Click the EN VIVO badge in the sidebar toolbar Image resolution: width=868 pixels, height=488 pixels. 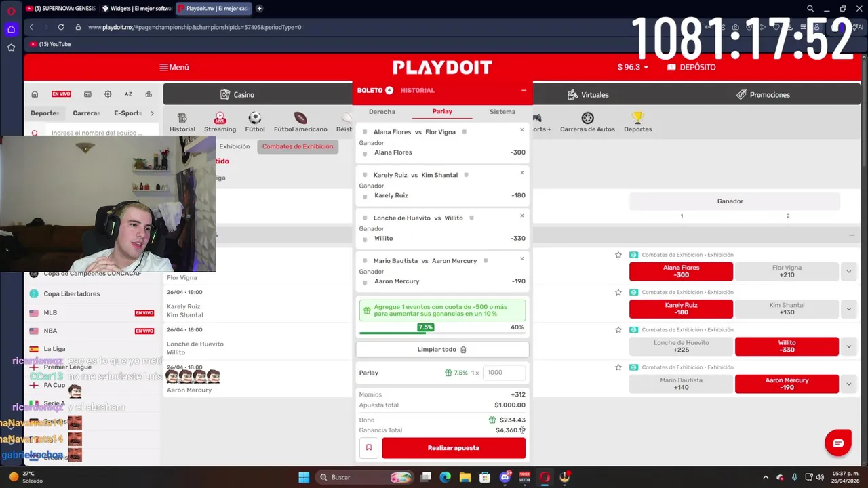tap(61, 94)
